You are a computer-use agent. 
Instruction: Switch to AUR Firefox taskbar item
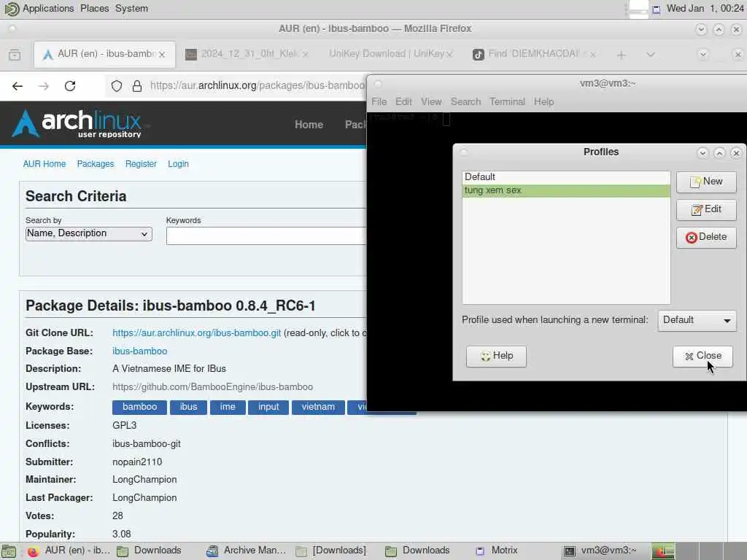click(x=69, y=551)
